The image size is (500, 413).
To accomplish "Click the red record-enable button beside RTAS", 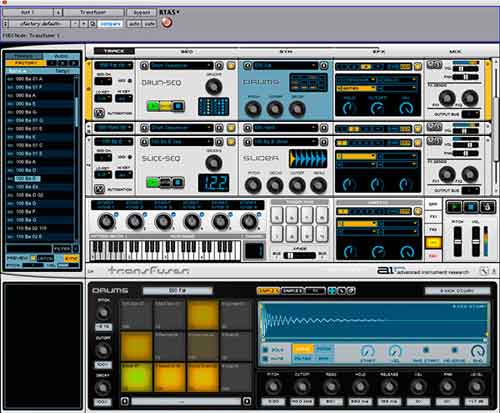I will [167, 23].
